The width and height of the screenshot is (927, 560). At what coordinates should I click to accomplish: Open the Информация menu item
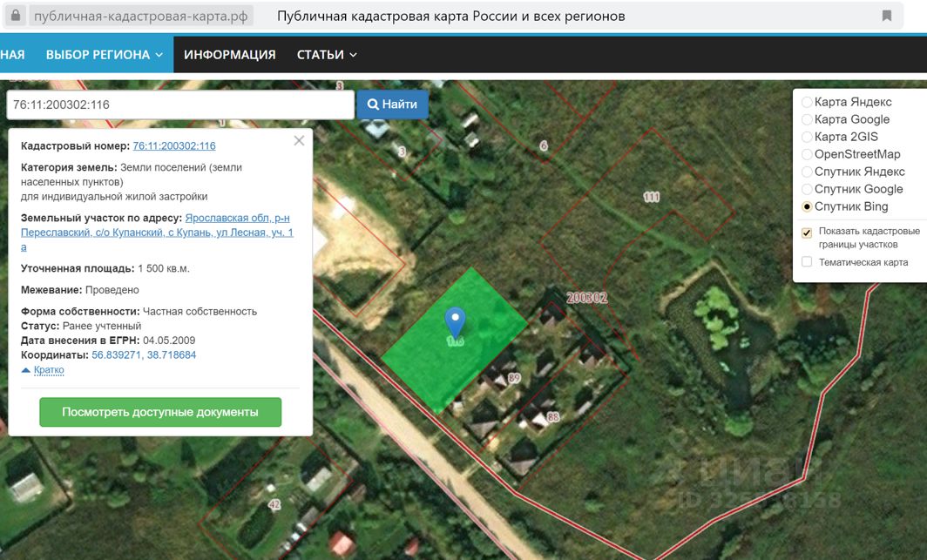(229, 54)
